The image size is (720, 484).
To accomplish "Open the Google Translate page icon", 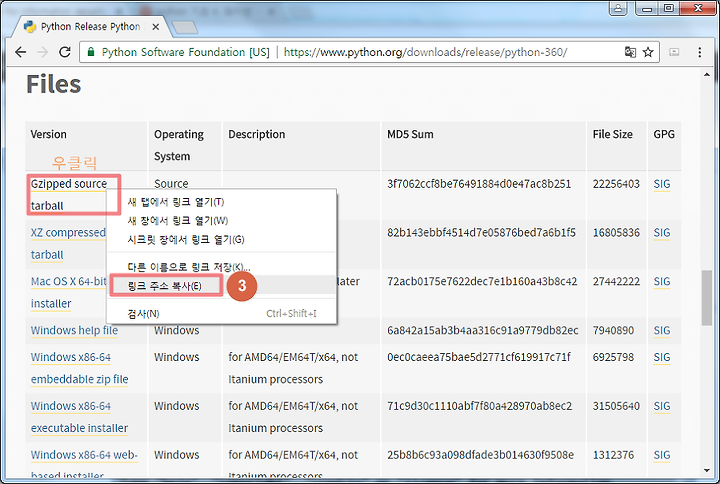I will 630,52.
